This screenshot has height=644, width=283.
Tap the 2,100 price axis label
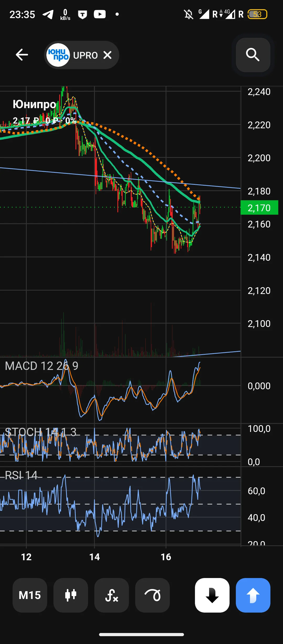pos(259,324)
